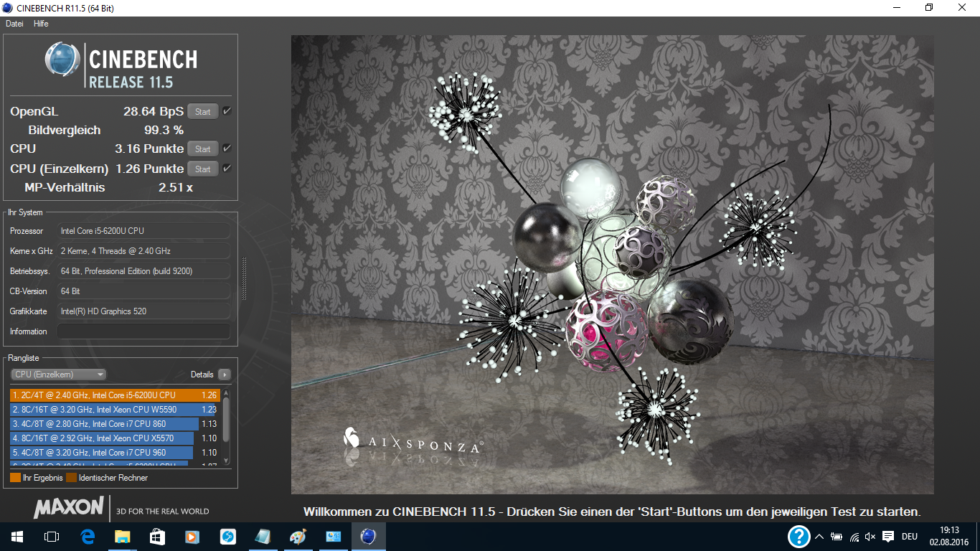Image resolution: width=980 pixels, height=551 pixels.
Task: Open the taskbar clock showing 19:13
Action: [x=949, y=537]
